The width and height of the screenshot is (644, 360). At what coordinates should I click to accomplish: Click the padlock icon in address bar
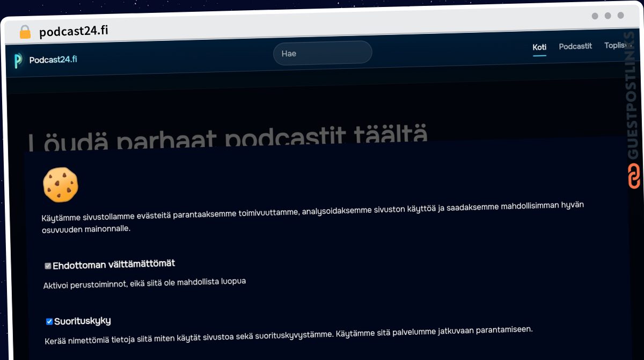point(25,32)
